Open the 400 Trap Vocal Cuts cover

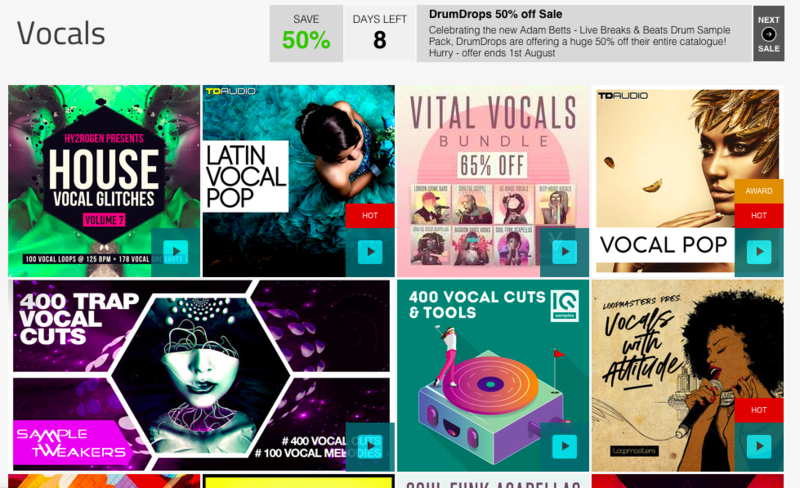201,375
